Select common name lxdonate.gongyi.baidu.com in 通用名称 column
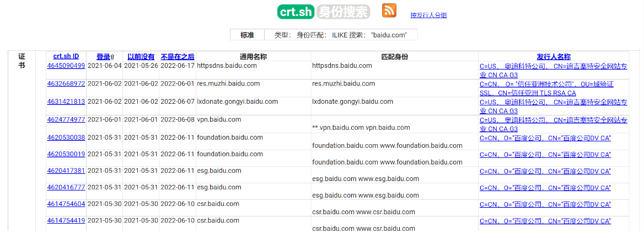644x238 pixels. pos(238,102)
